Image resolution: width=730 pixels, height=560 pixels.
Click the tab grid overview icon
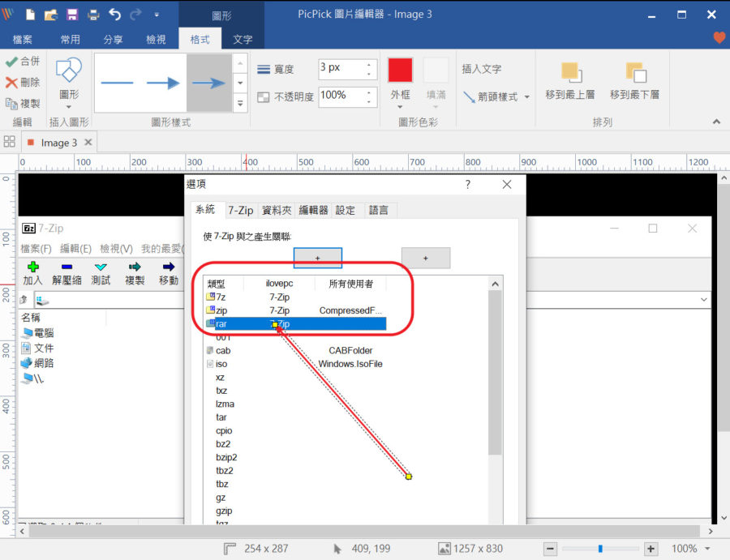coord(9,141)
